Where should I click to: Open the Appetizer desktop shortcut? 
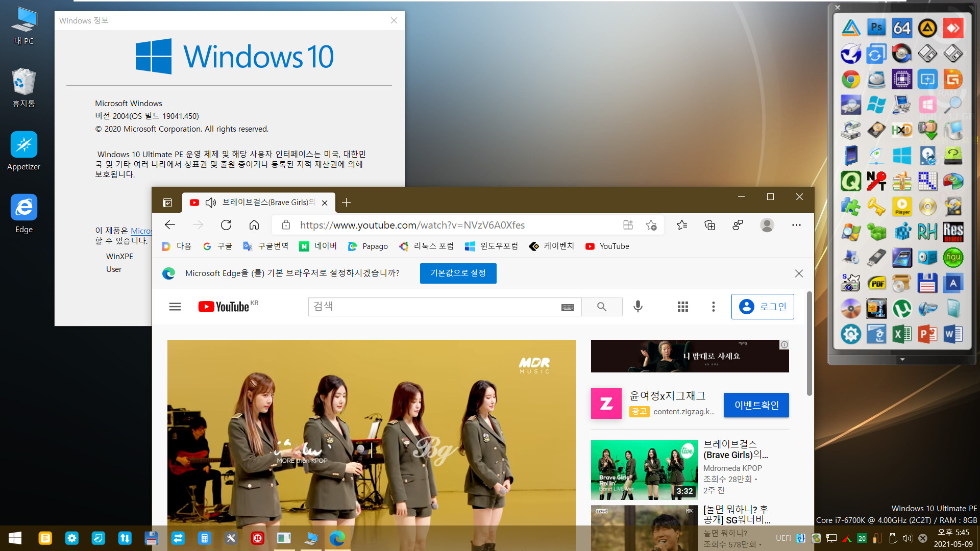[24, 151]
